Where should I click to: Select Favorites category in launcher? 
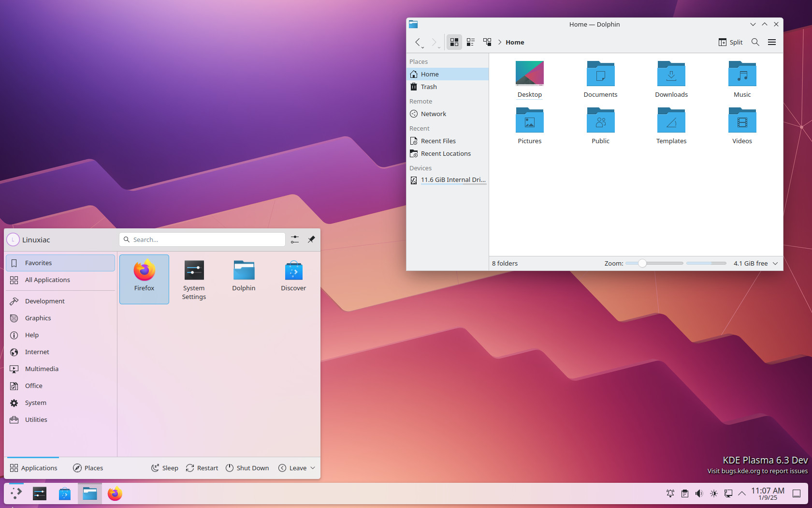[x=60, y=263]
